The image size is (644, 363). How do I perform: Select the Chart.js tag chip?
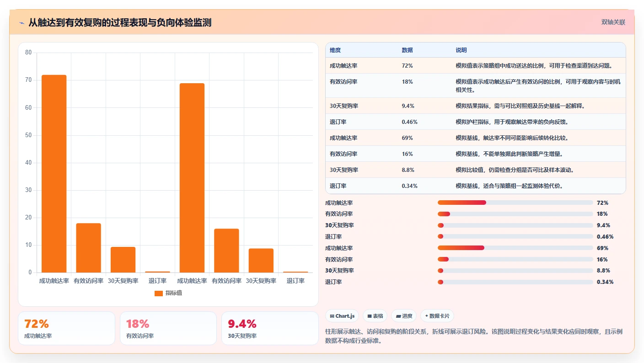pyautogui.click(x=342, y=316)
